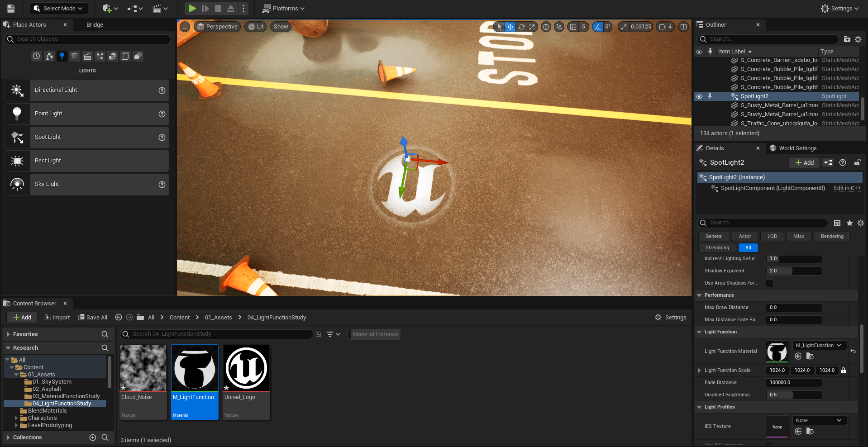The width and height of the screenshot is (868, 447).
Task: Pick Directional Light from the lights list
Action: coord(87,90)
